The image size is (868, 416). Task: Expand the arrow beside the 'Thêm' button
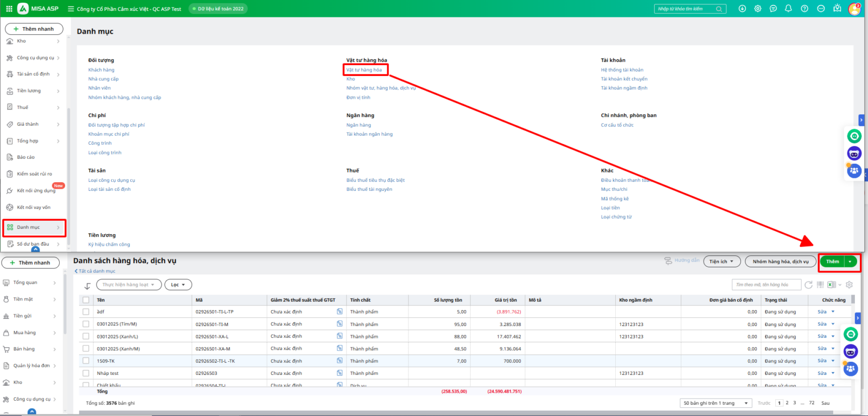coord(850,261)
